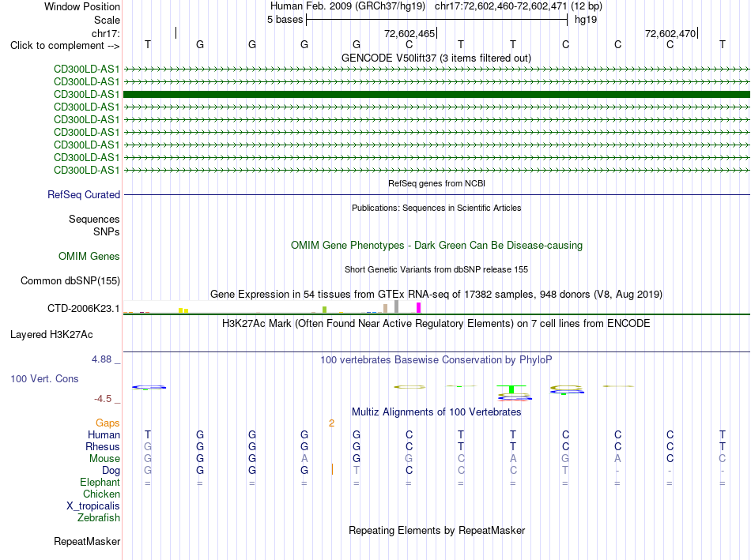Click the orange gap count '2'
Viewport: 751px width, 560px height.
(x=331, y=423)
